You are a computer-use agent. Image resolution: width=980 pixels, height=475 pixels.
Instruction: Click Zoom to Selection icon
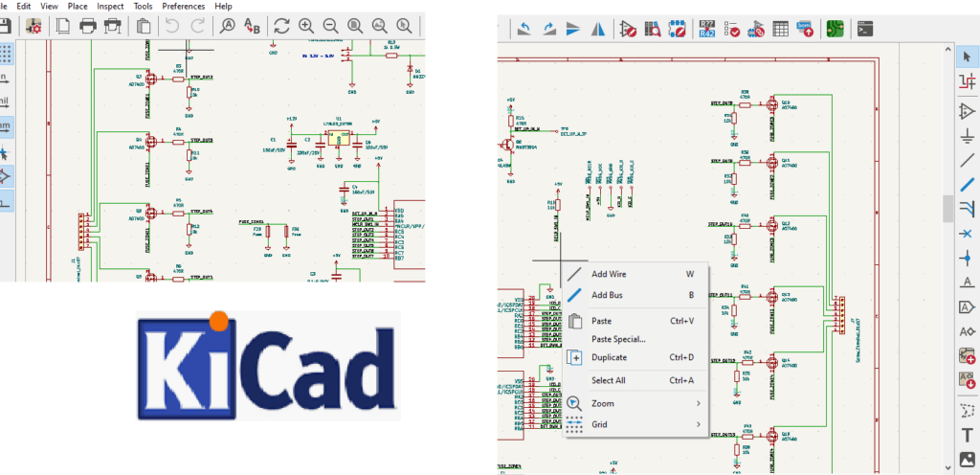coord(405,26)
